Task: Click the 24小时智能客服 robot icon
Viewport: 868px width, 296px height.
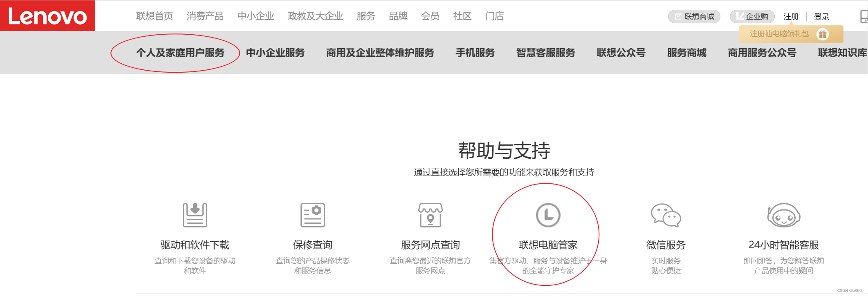Action: [784, 215]
